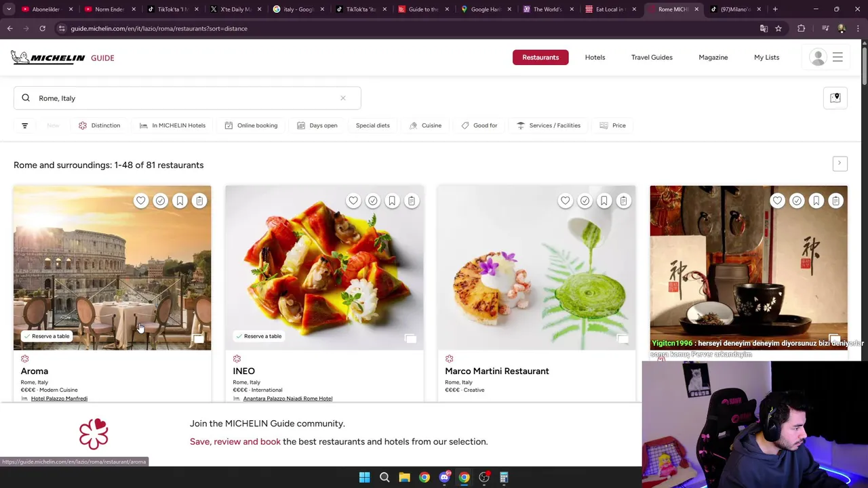Open the Travel Guides nav item

point(652,58)
